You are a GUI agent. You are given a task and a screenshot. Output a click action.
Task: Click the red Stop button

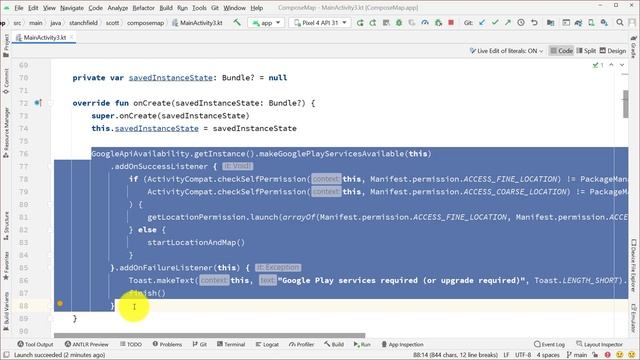pyautogui.click(x=451, y=22)
